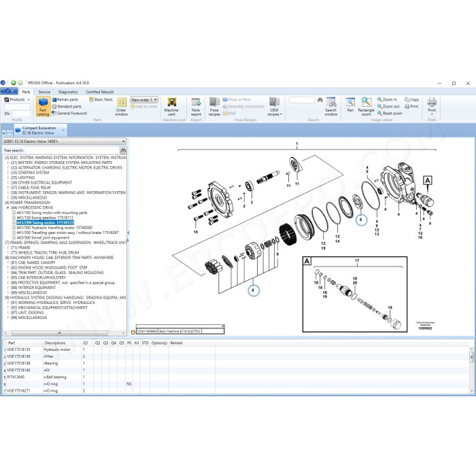This screenshot has height=476, width=476.
Task: Reset zoom of the image viewer
Action: click(390, 114)
